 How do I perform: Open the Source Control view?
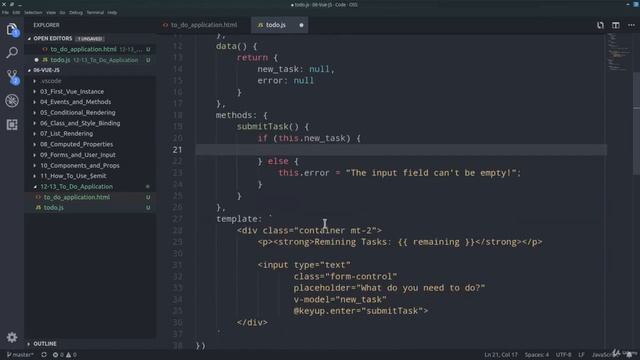(12, 76)
